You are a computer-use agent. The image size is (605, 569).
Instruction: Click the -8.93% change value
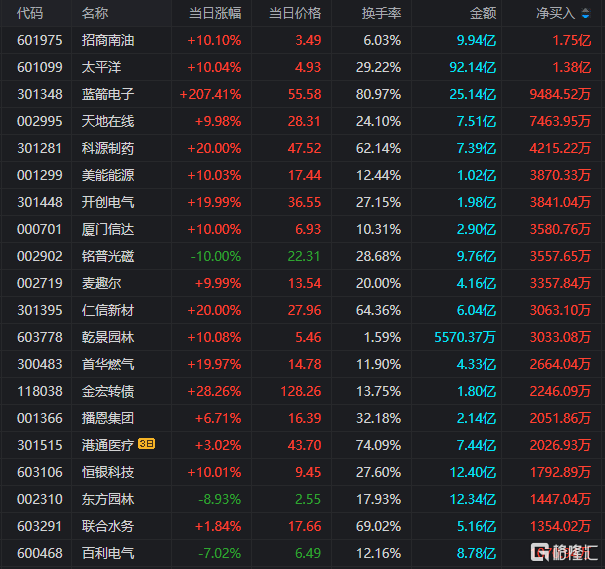[220, 499]
